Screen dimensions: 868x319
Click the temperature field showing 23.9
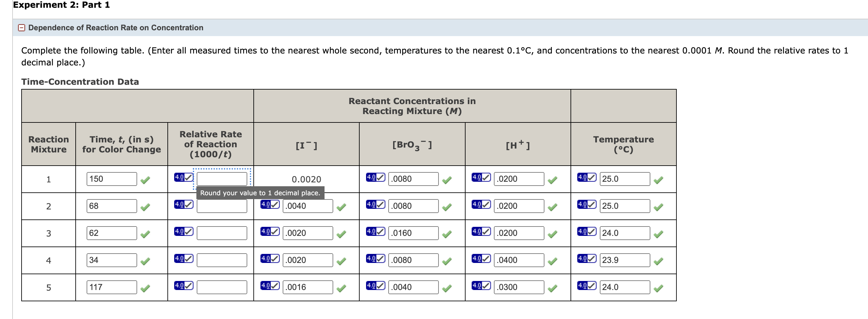point(624,260)
